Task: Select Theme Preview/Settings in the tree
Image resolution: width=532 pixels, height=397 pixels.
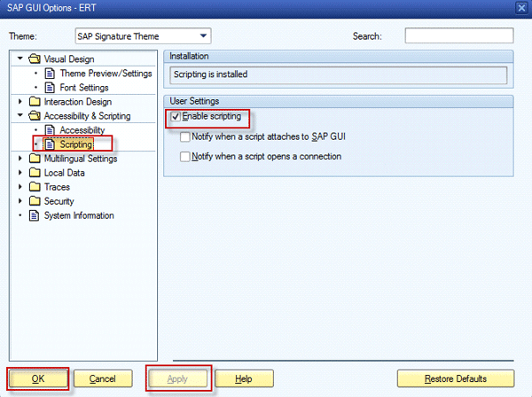Action: (x=106, y=74)
